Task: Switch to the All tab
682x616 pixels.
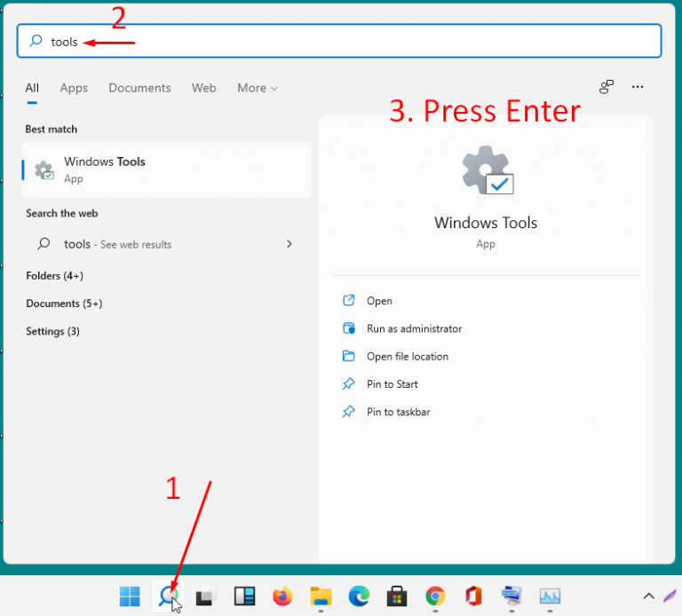Action: 32,88
